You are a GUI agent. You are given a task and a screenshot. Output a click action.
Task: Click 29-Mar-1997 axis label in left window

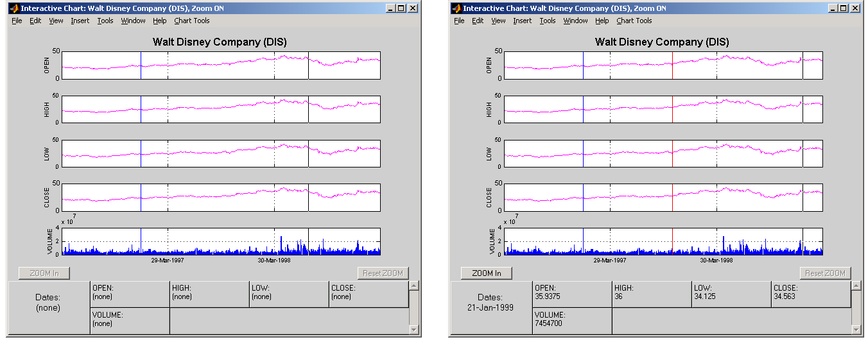pos(168,260)
